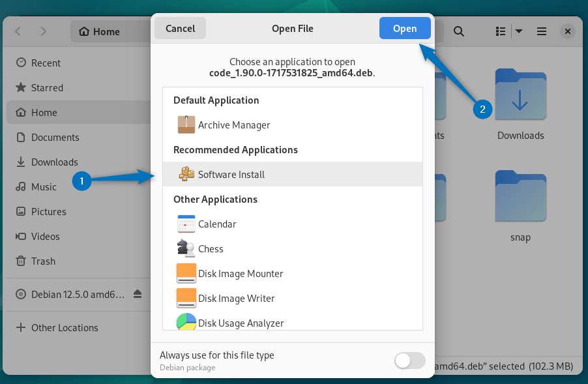This screenshot has height=384, width=588.
Task: Open the hamburger menu in the title bar
Action: coord(541,31)
